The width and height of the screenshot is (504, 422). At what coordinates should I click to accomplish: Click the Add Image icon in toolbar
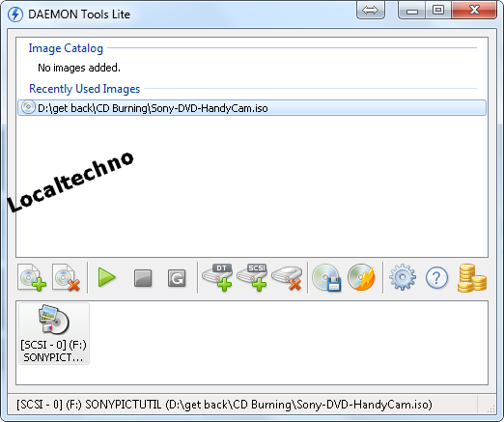(32, 277)
